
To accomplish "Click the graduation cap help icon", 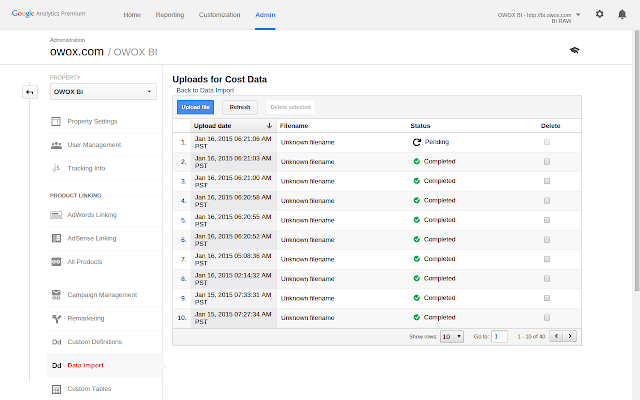I will pos(575,50).
